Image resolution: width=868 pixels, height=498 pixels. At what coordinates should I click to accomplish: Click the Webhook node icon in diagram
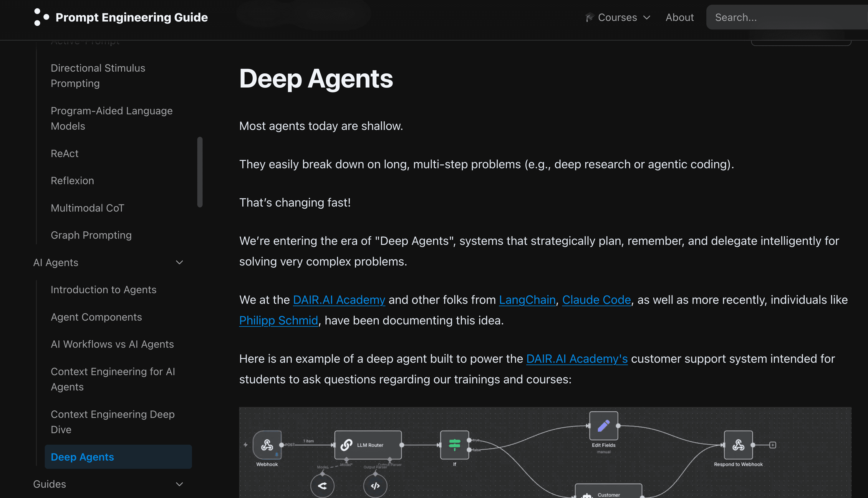[267, 445]
